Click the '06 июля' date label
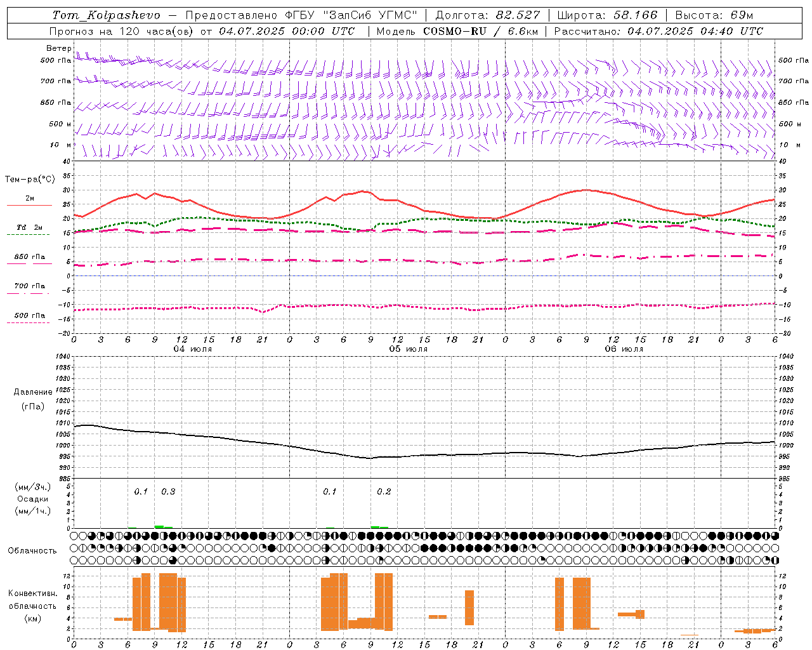812x650 pixels. 624,349
